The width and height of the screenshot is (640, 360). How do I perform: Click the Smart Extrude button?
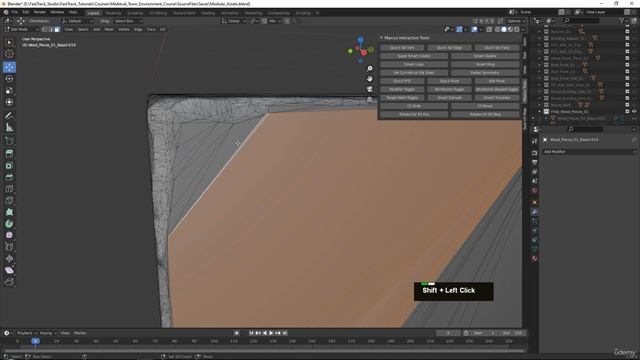coord(449,98)
